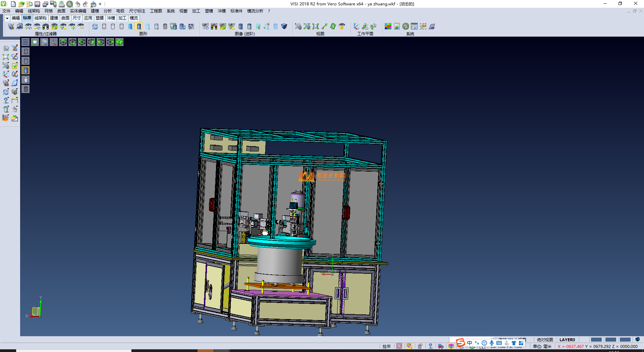This screenshot has width=644, height=352.
Task: Click the Sogou input microphone icon
Action: (x=491, y=343)
